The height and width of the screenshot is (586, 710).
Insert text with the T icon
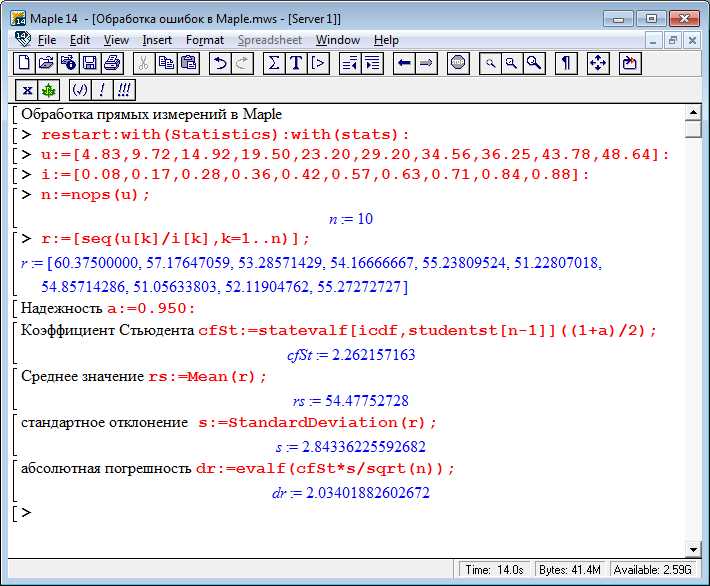pos(296,63)
